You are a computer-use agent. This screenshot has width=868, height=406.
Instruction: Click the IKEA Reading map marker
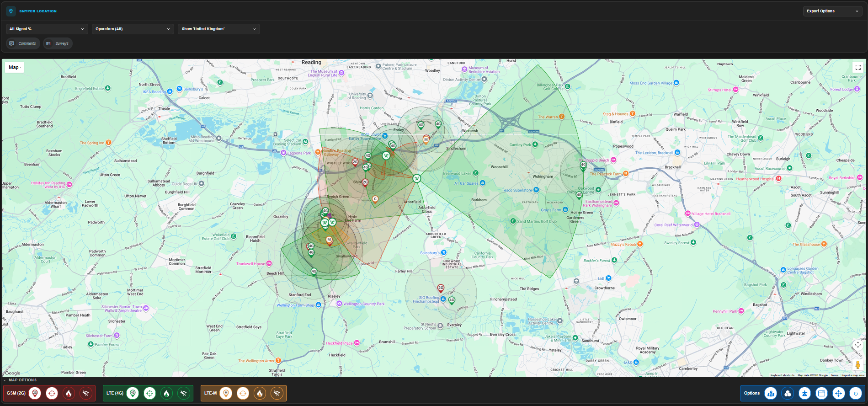pos(170,91)
